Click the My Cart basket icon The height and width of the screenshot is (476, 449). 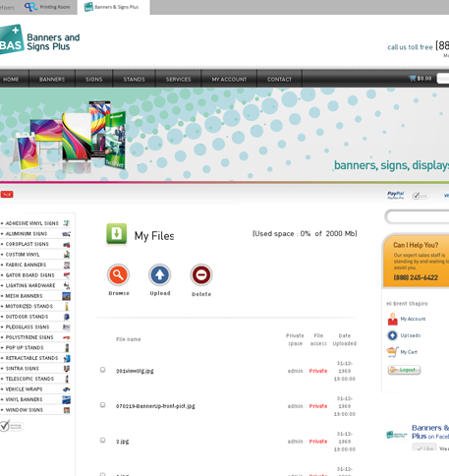(392, 352)
